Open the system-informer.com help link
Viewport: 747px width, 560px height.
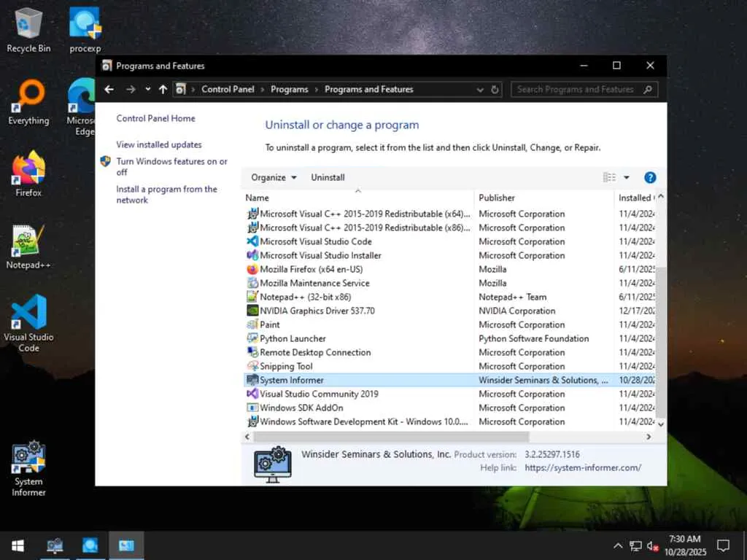click(x=583, y=468)
